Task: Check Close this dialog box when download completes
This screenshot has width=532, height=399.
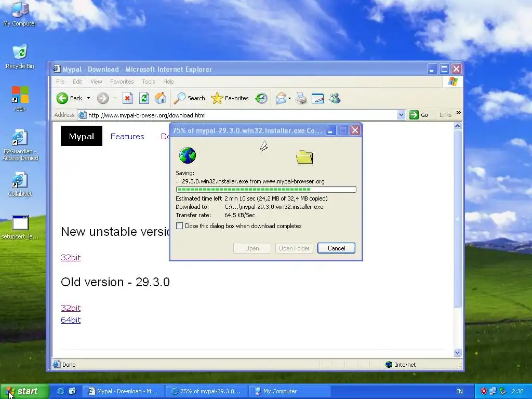Action: [x=179, y=226]
